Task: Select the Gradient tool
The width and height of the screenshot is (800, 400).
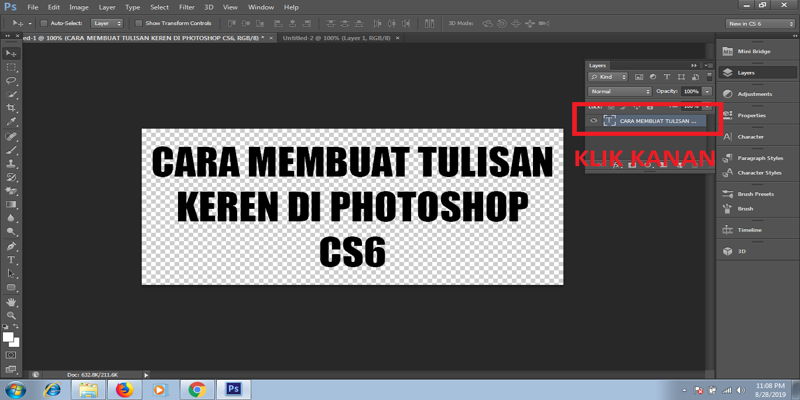Action: click(x=11, y=205)
